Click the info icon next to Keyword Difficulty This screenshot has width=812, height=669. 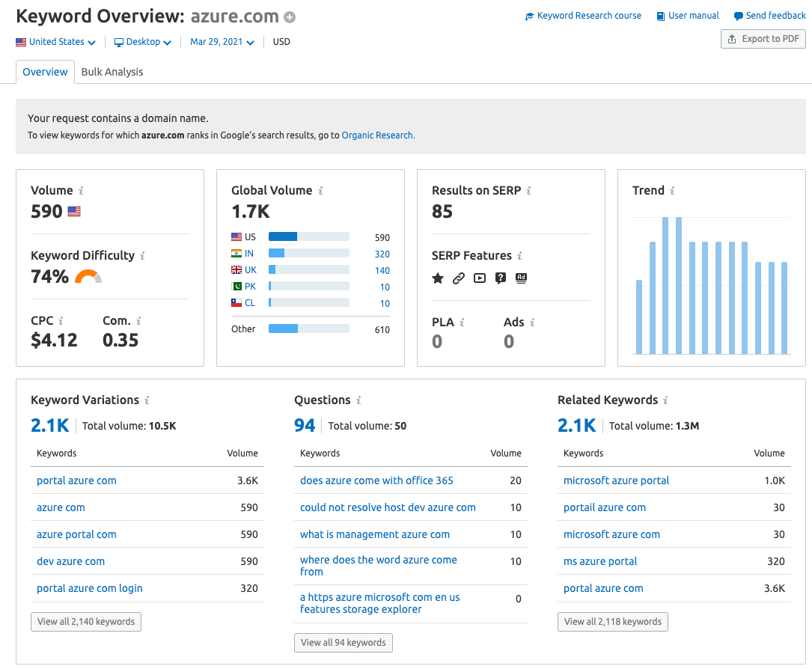click(x=142, y=256)
